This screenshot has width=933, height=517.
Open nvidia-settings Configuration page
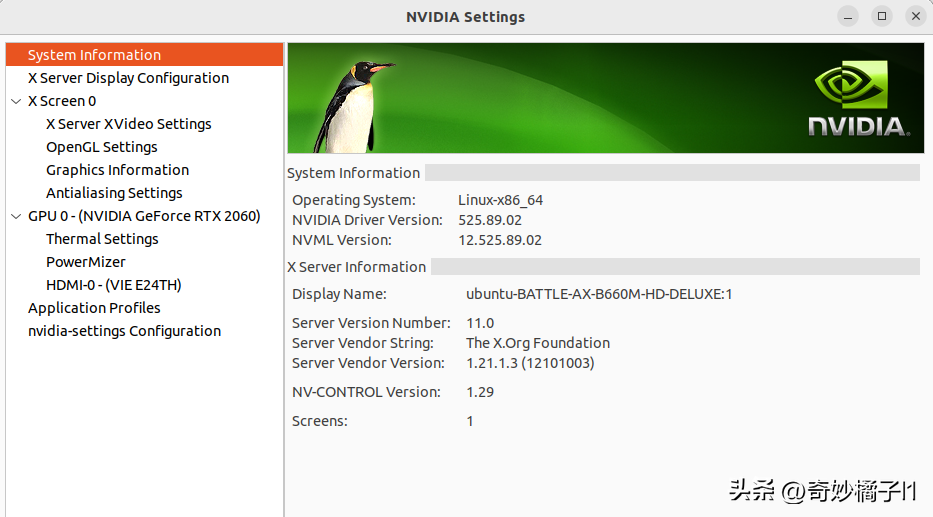tap(124, 331)
